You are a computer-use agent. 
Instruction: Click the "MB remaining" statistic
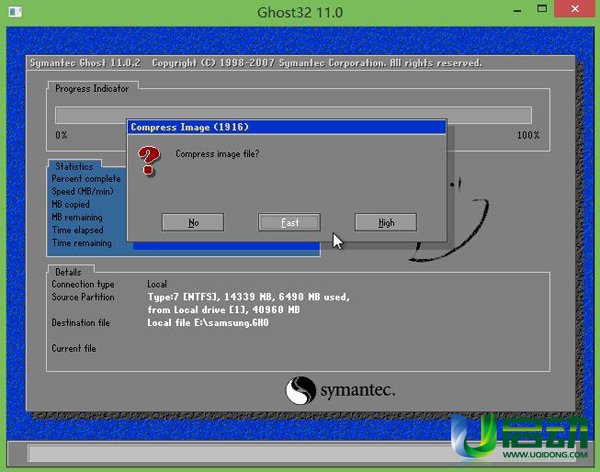77,217
